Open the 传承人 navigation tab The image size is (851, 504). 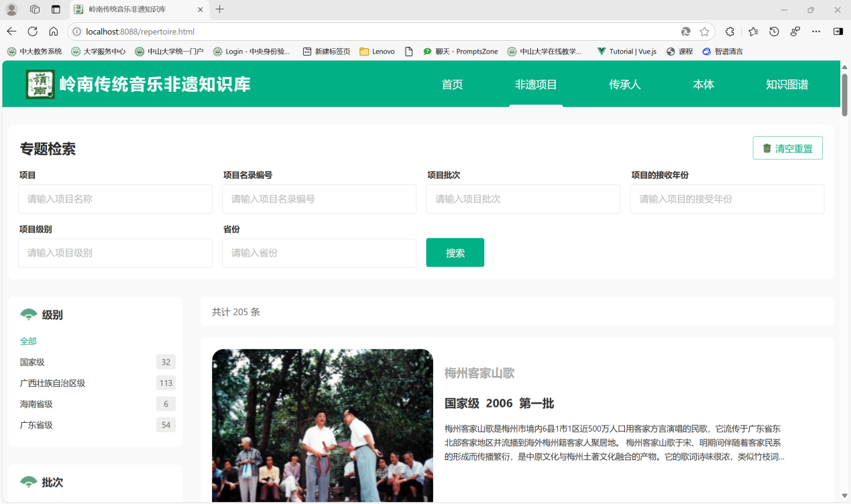pos(624,84)
